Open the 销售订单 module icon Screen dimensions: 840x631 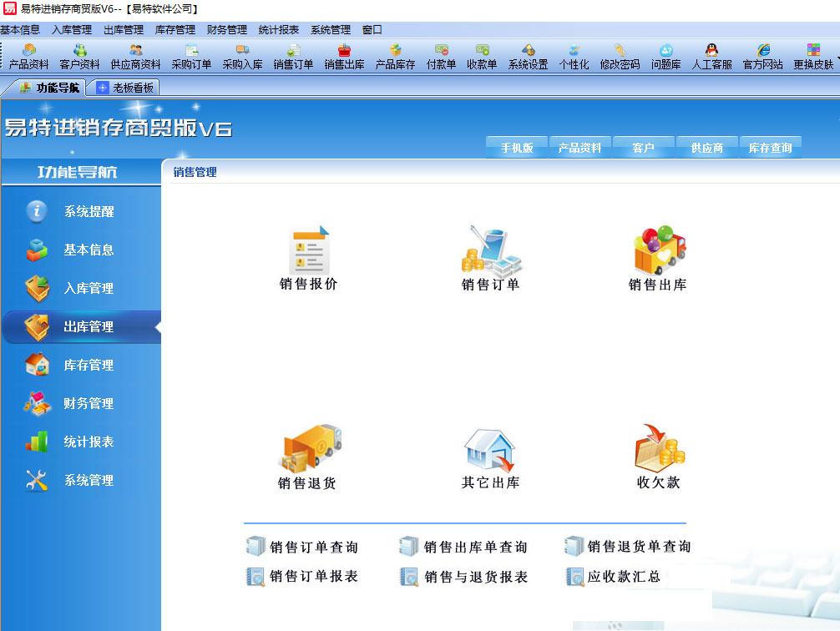coord(491,250)
